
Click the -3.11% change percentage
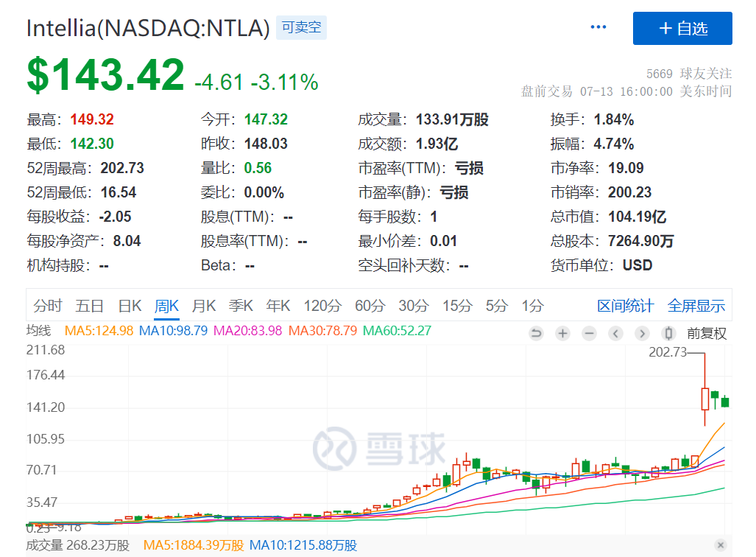tap(284, 82)
